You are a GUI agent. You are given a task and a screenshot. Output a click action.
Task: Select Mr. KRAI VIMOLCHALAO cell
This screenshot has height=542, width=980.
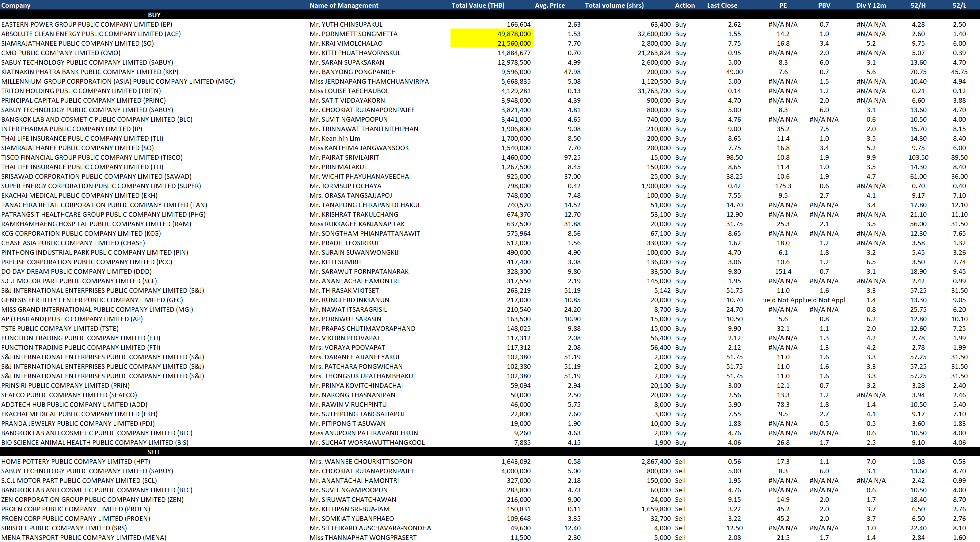(x=346, y=44)
